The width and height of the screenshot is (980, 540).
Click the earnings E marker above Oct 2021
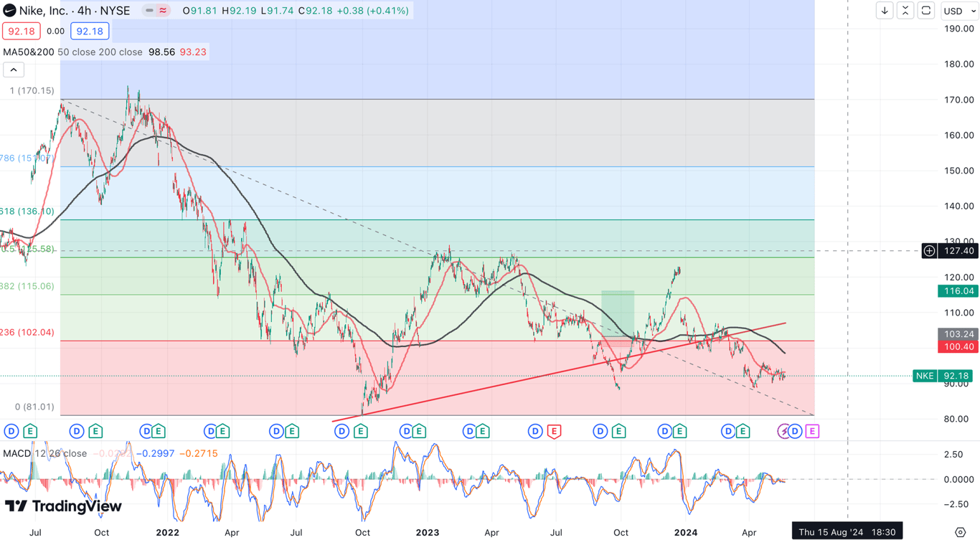click(95, 431)
